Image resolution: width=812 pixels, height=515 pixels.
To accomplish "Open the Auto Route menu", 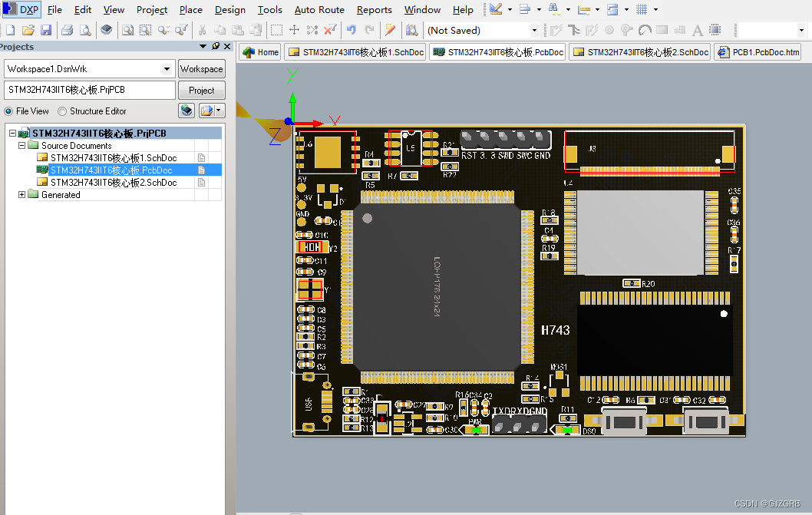I will [319, 10].
